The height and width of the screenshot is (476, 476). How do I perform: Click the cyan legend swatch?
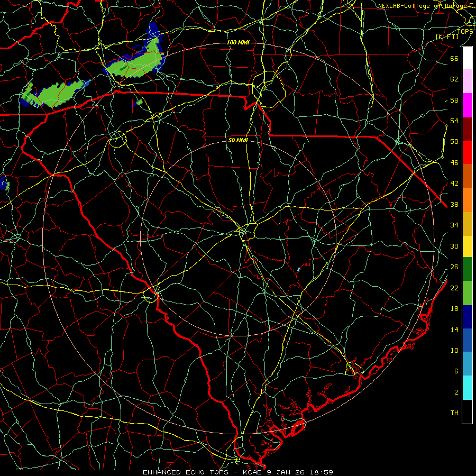pyautogui.click(x=467, y=388)
